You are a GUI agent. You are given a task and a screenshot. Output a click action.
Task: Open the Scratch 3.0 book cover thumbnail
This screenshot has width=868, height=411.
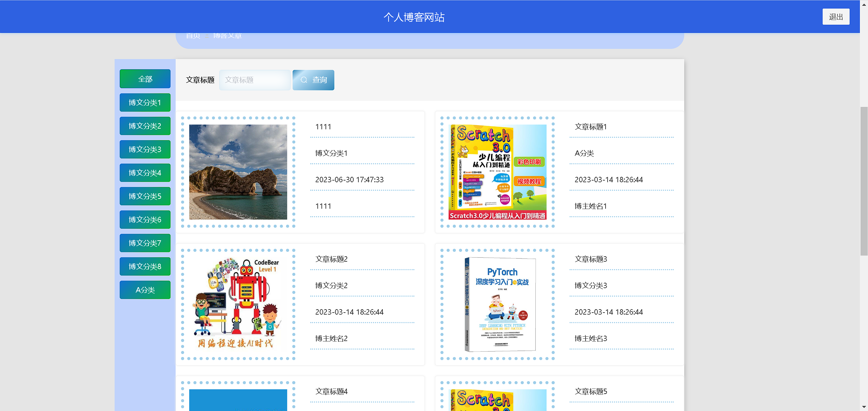point(497,172)
